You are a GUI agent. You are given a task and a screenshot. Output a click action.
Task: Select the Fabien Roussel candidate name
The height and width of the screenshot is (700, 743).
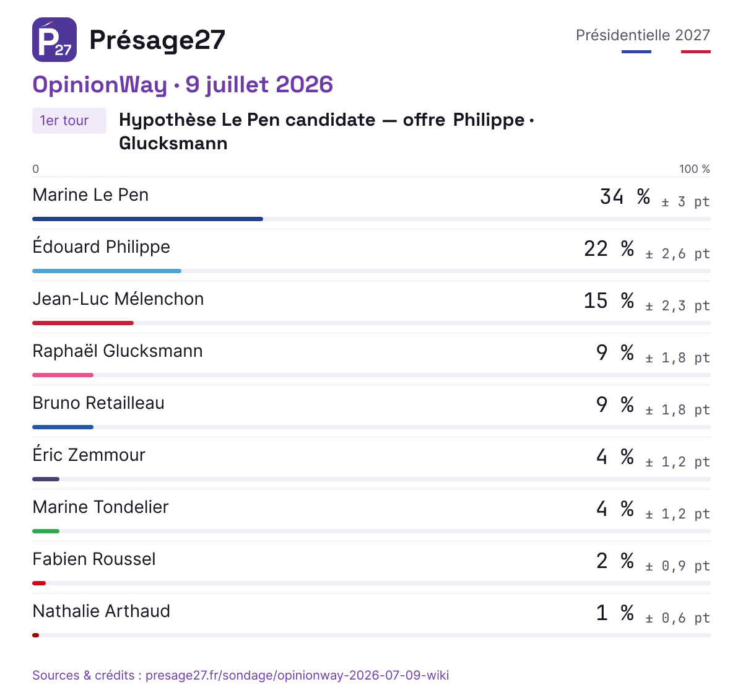94,559
